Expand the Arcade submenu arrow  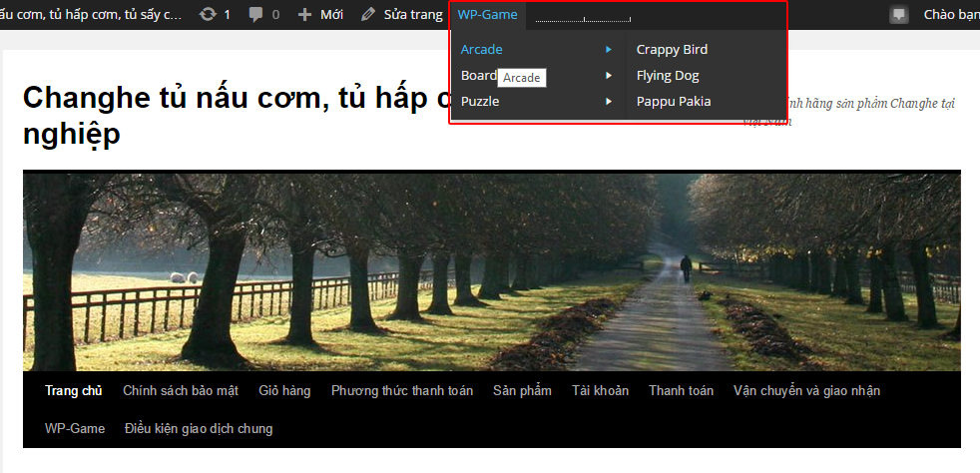(608, 49)
